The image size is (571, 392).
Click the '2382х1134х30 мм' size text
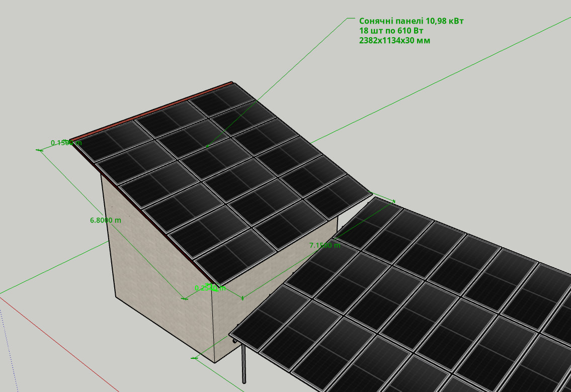(x=394, y=40)
